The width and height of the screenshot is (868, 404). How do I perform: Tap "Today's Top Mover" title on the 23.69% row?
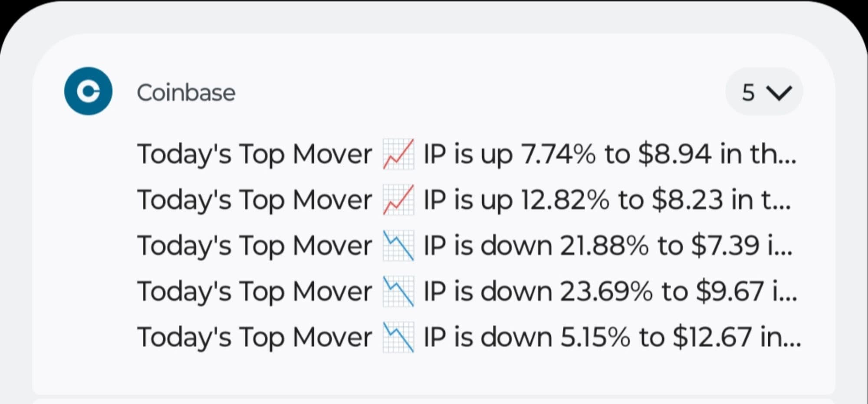click(254, 291)
